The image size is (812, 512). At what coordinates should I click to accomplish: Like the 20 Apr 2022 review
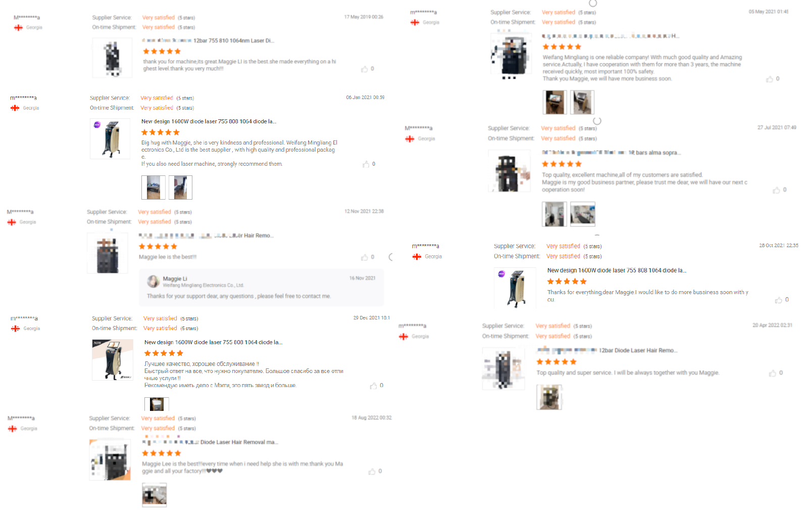point(773,374)
